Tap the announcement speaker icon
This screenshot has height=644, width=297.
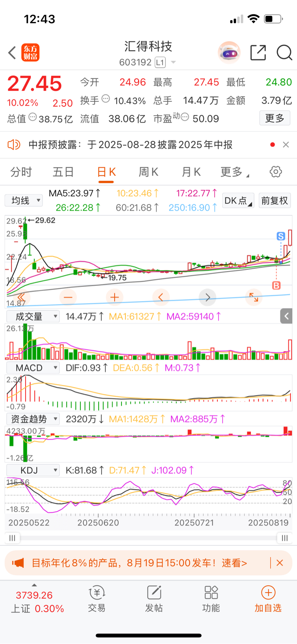(14, 145)
